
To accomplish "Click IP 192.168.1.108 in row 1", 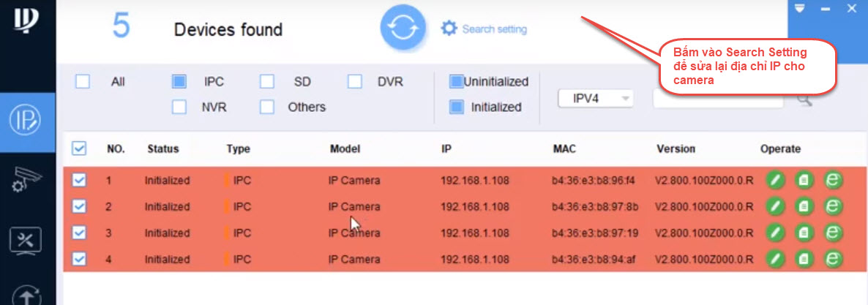I will [475, 181].
